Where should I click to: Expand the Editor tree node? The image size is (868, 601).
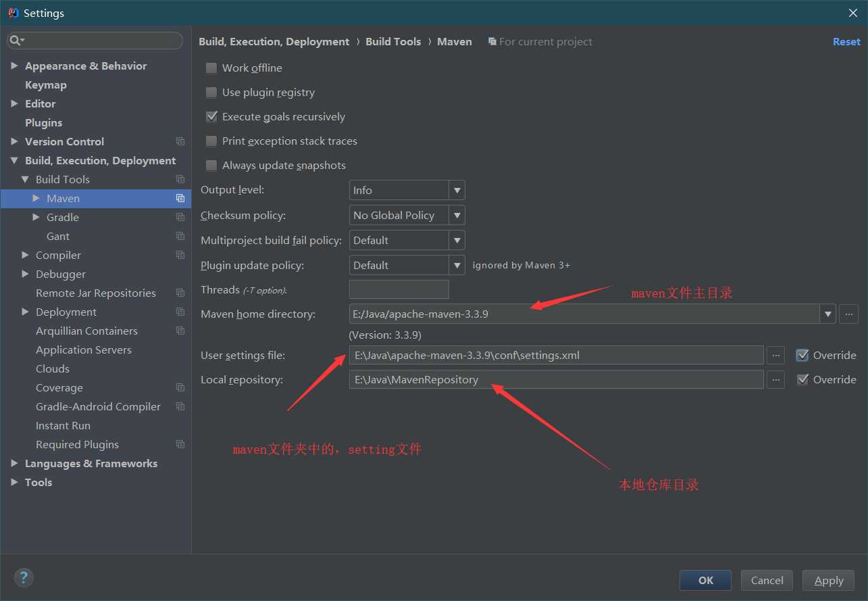tap(14, 103)
